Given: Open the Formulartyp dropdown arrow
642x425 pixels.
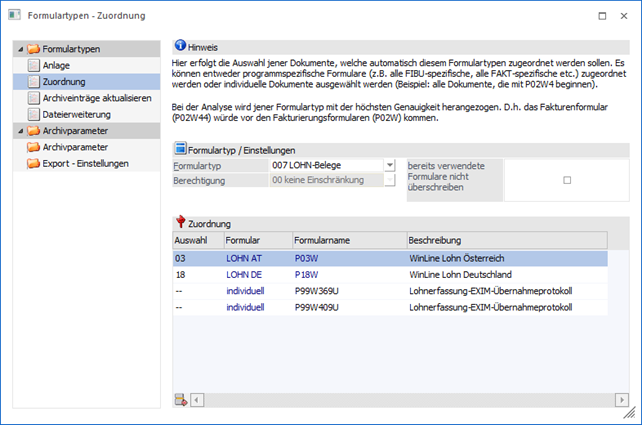Looking at the screenshot, I should click(x=390, y=164).
